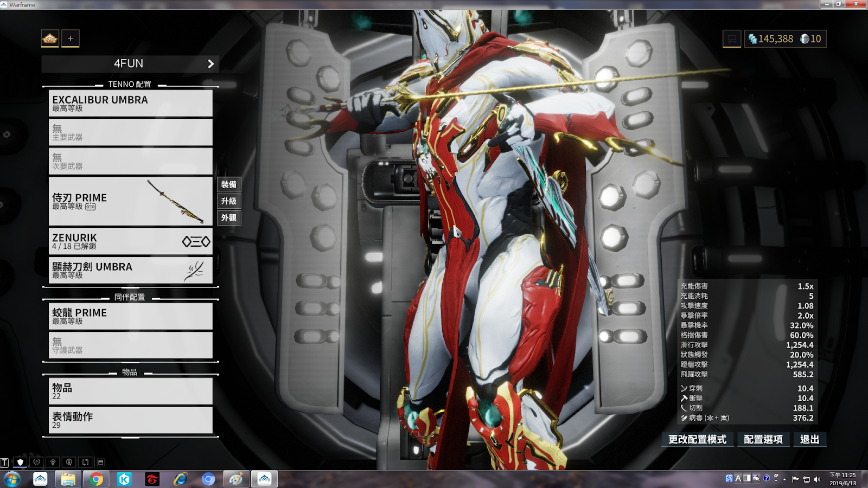Click the 更改配置模式 change mode button
Image resolution: width=868 pixels, height=488 pixels.
click(697, 439)
